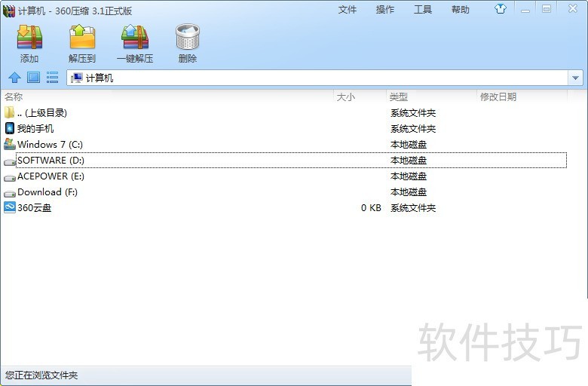The width and height of the screenshot is (588, 386).
Task: Select the SOFTWARE (D:) entry
Action: click(x=51, y=160)
